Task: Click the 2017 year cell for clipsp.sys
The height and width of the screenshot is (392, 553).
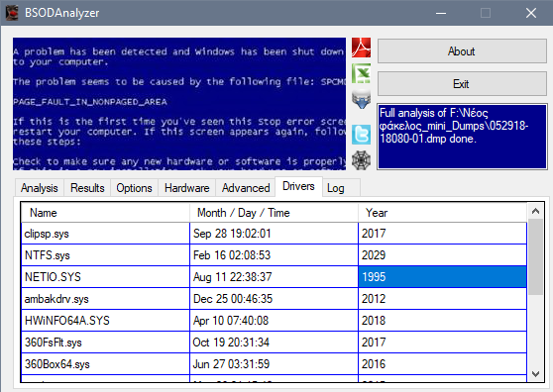Action: pos(443,234)
